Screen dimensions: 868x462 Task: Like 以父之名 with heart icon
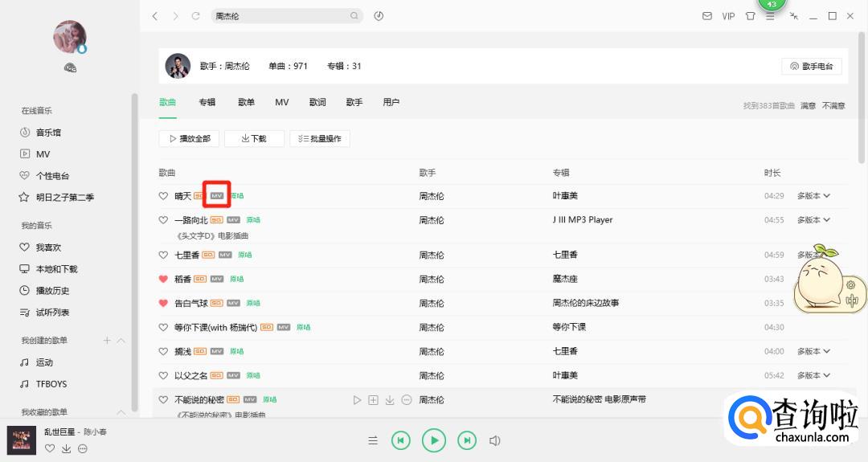coord(163,375)
